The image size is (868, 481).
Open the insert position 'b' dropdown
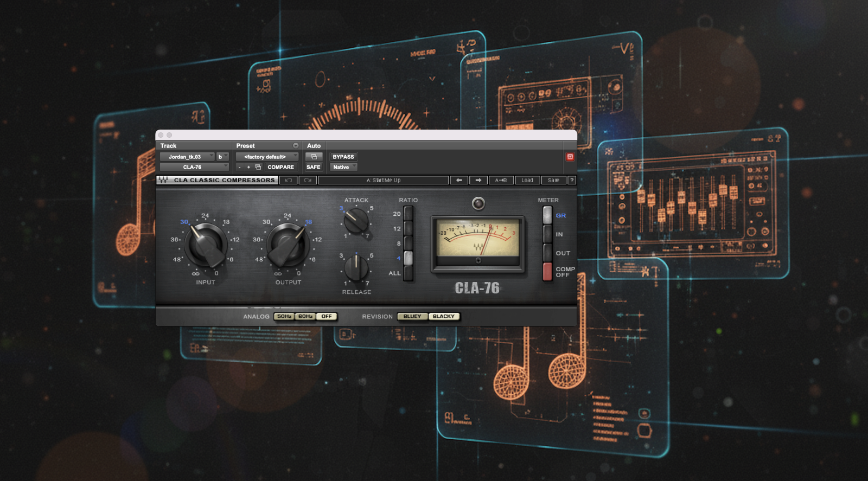(222, 157)
